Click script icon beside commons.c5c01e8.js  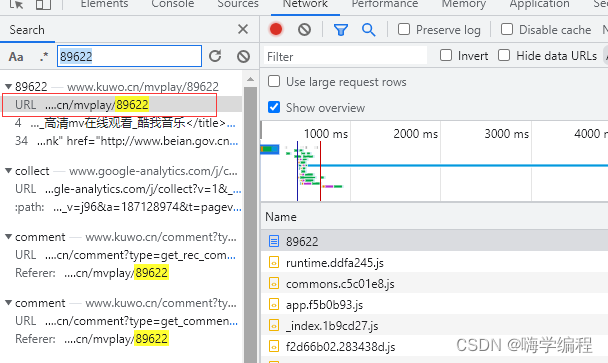tap(274, 284)
